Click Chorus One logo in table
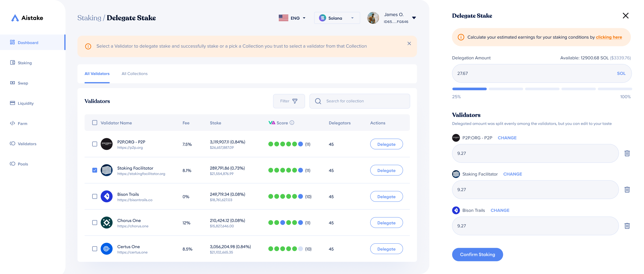 pyautogui.click(x=106, y=223)
